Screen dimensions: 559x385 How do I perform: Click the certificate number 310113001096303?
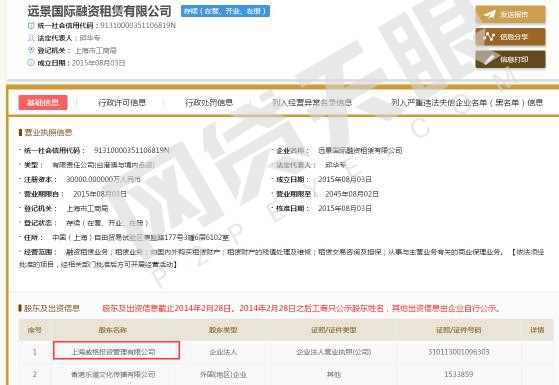459,352
